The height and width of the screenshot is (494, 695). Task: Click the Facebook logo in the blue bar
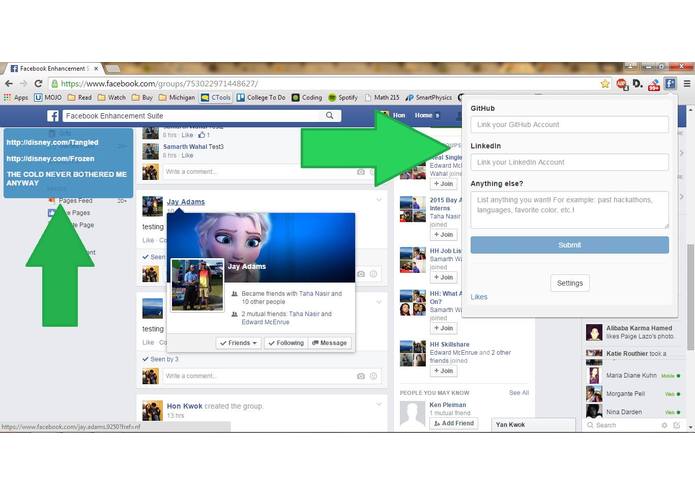pos(53,116)
